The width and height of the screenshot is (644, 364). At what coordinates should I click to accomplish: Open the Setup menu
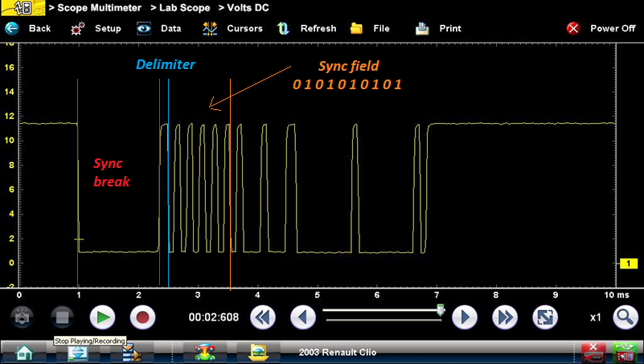point(96,28)
